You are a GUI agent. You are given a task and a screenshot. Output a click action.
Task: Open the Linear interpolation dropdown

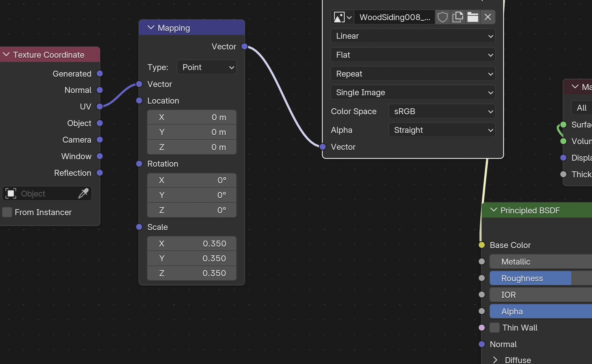coord(413,36)
